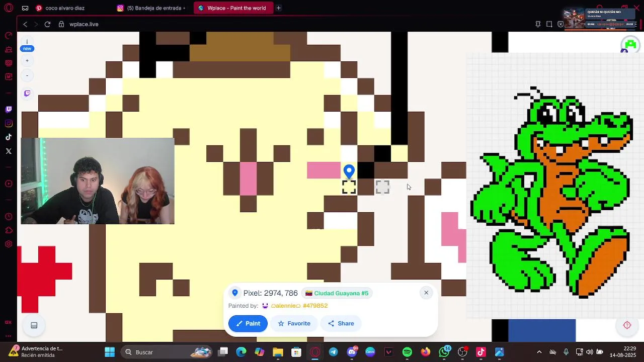Open File Explorer from the taskbar

click(278, 352)
